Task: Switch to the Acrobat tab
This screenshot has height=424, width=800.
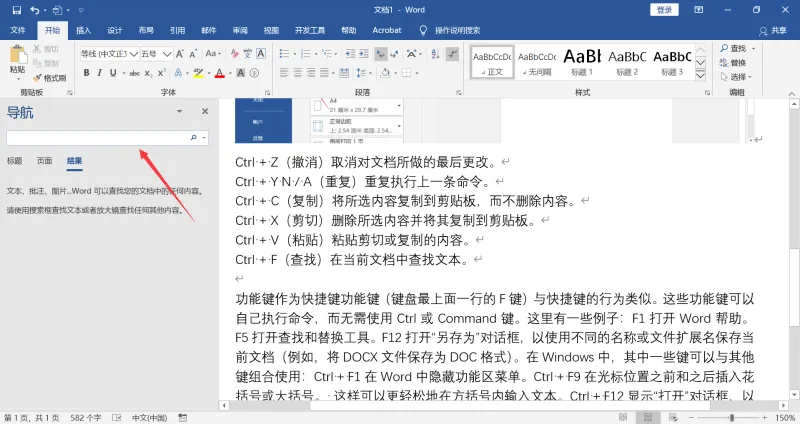Action: (x=387, y=30)
